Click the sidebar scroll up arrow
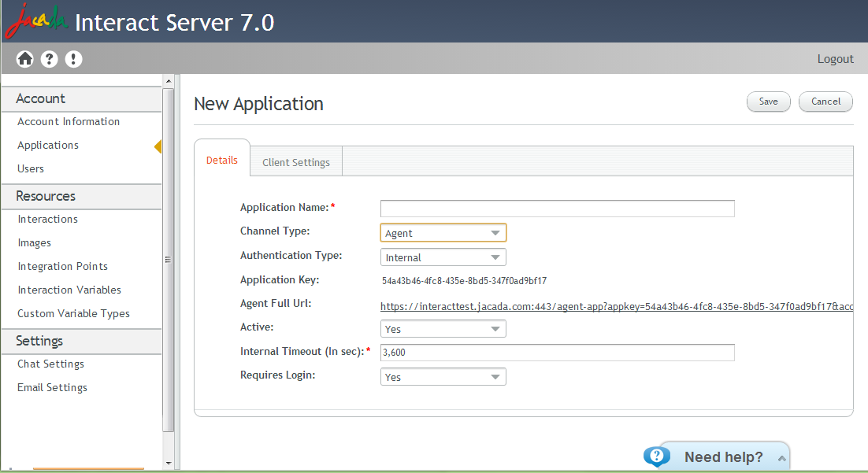This screenshot has height=473, width=868. pos(169,81)
